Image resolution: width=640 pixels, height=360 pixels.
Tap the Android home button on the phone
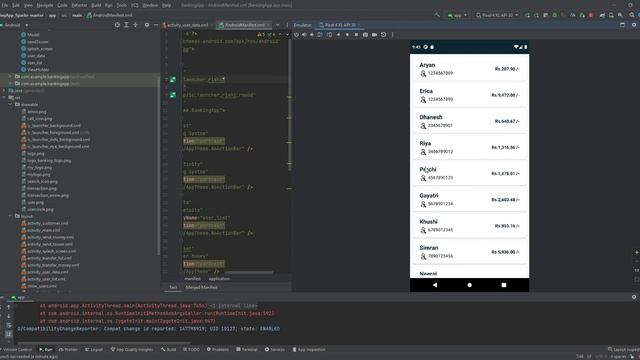pyautogui.click(x=469, y=285)
